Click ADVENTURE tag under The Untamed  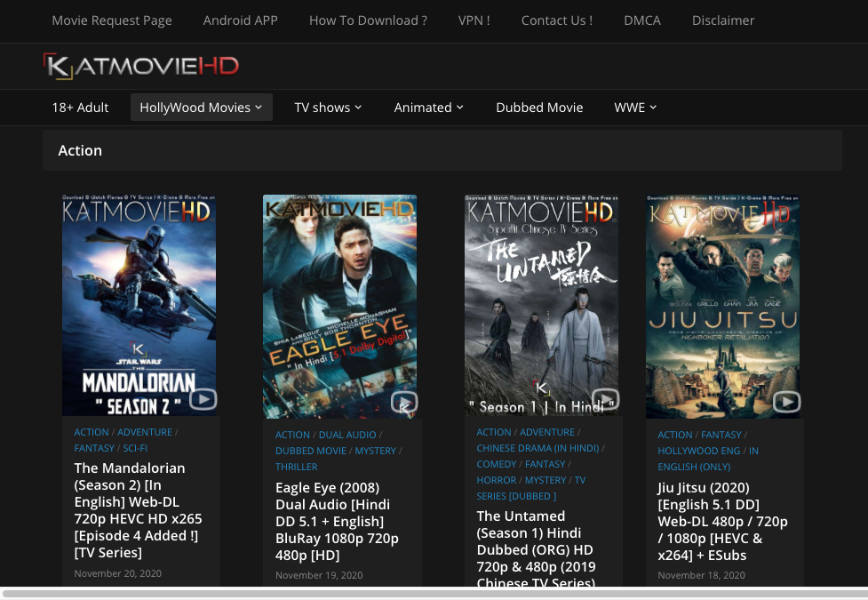pyautogui.click(x=547, y=432)
